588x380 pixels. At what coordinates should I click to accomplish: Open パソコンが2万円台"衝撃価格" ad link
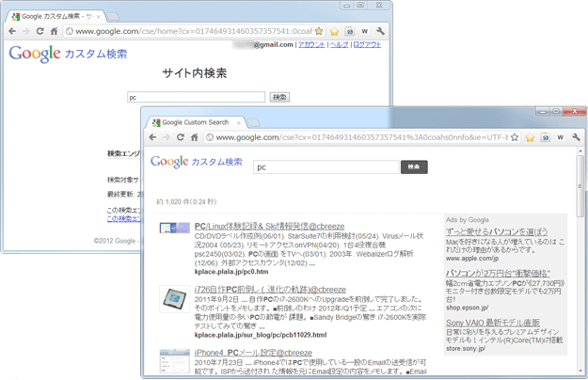pyautogui.click(x=498, y=273)
